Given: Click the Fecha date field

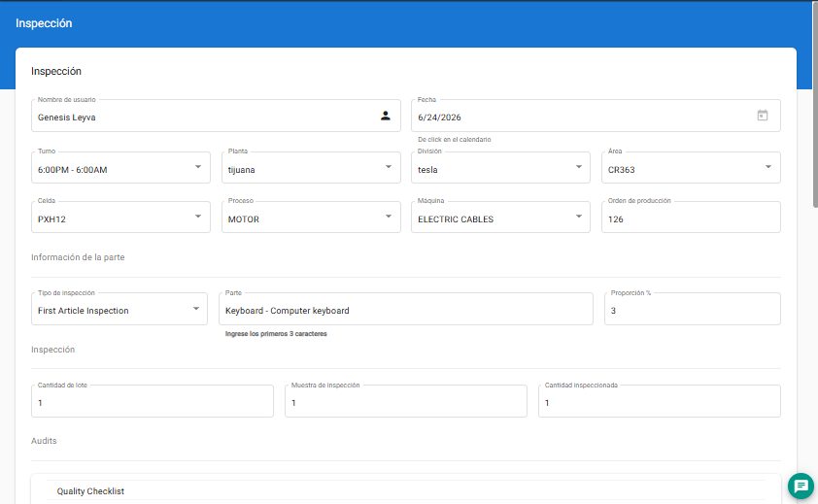Looking at the screenshot, I should [x=596, y=116].
